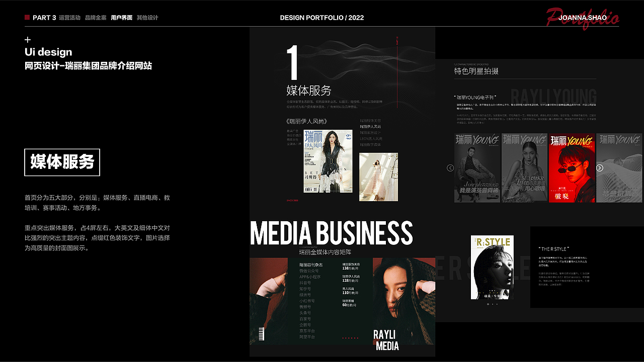Select 小红书号 in the content matrix
Viewport: 644px width, 362px height.
point(307,301)
